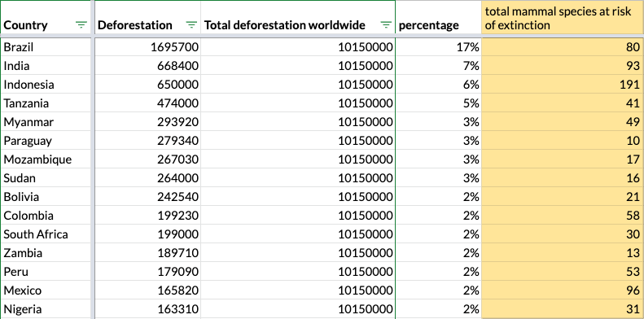
Task: Select the 17% percentage cell
Action: (x=439, y=47)
